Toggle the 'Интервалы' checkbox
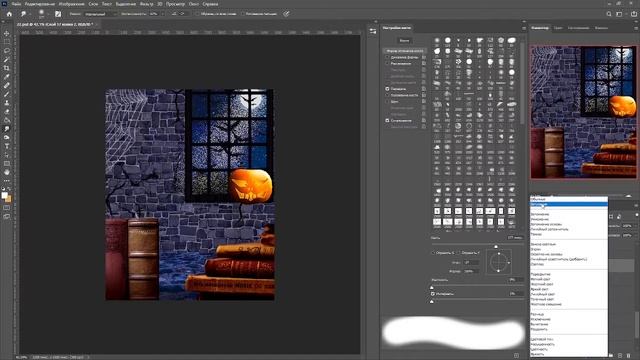The image size is (640, 360). point(433,293)
